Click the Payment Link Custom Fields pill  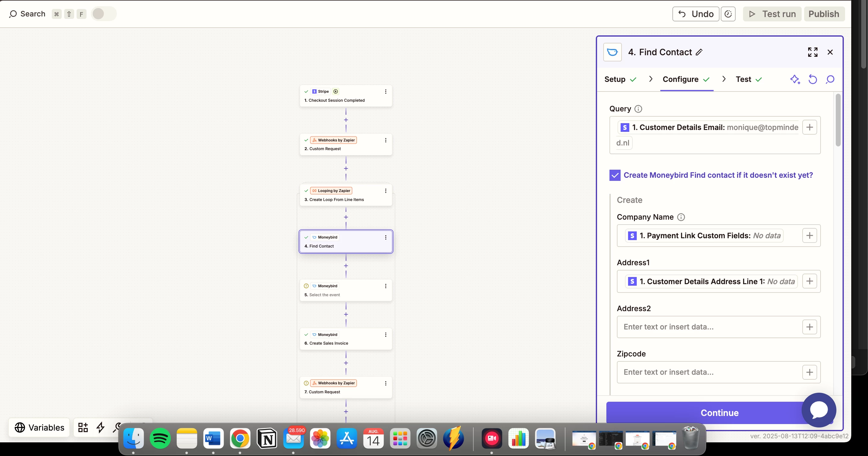(704, 235)
